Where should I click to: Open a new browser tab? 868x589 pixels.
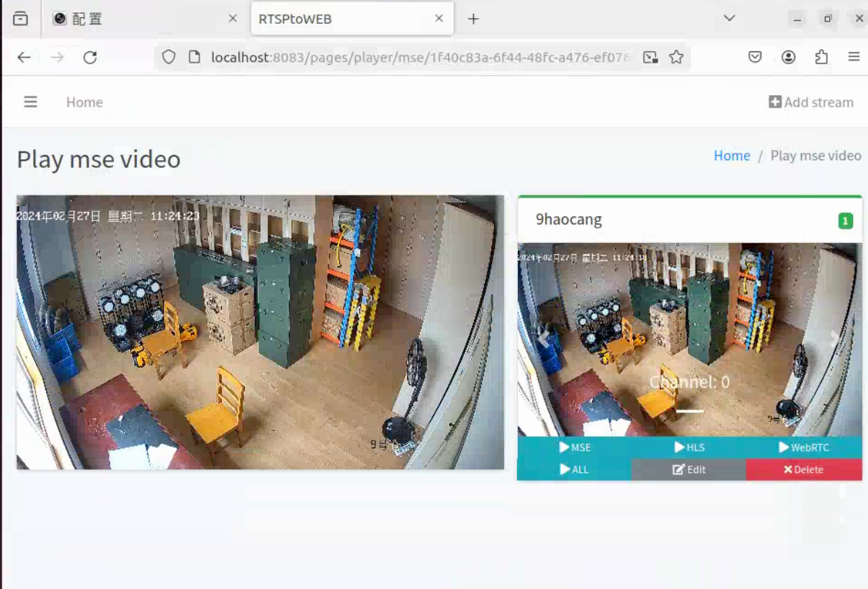tap(473, 19)
